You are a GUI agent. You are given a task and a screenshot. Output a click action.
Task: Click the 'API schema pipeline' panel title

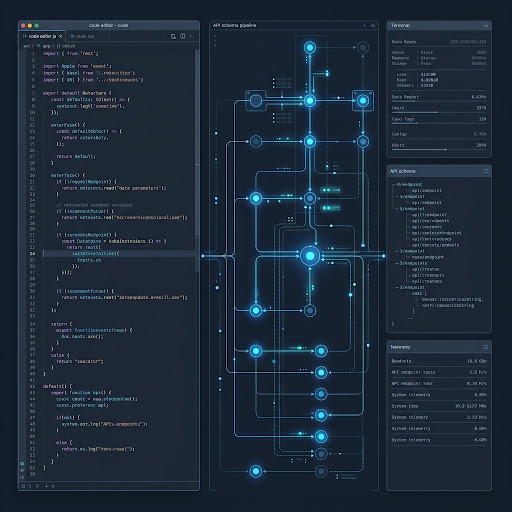pos(234,25)
